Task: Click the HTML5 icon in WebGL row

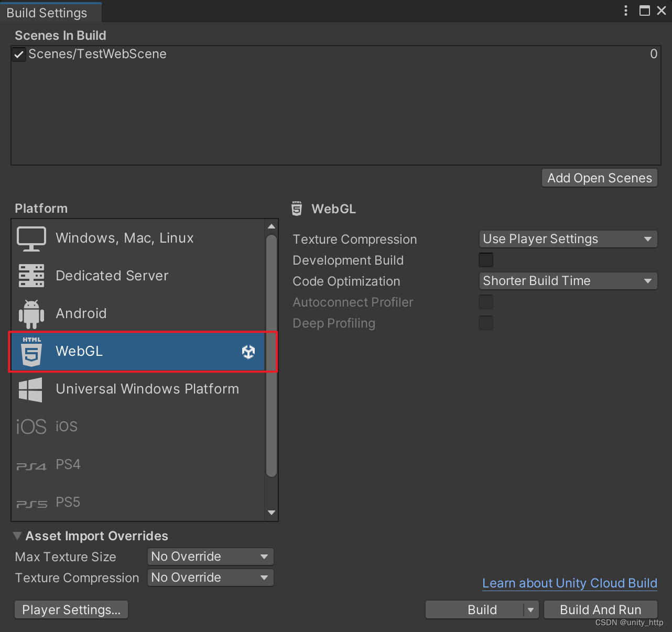Action: tap(31, 352)
